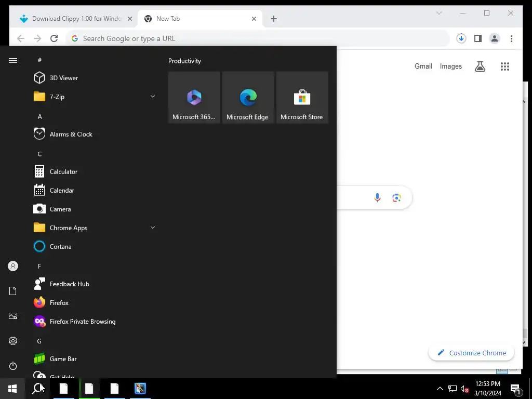Jump to the # letter header
Viewport: 532px width, 399px height.
click(39, 60)
